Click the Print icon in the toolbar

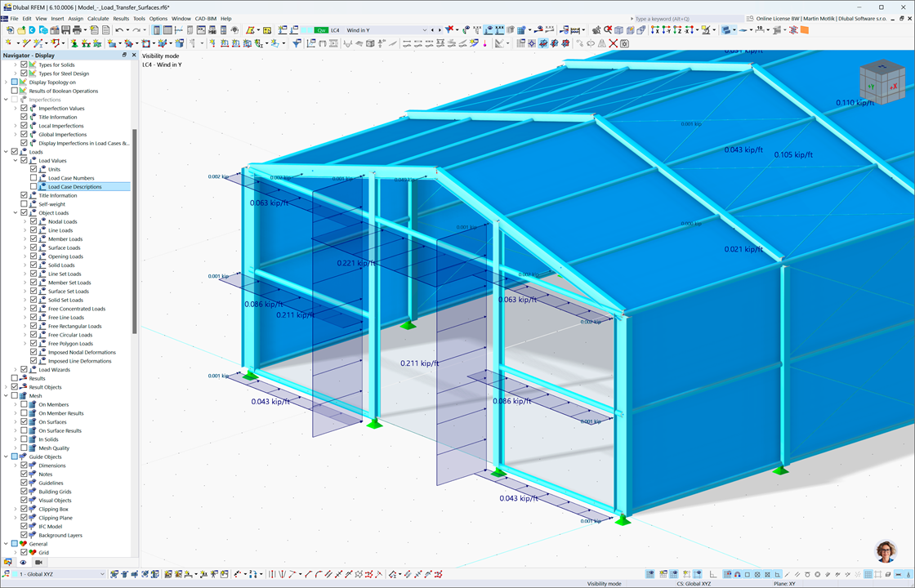coord(77,30)
